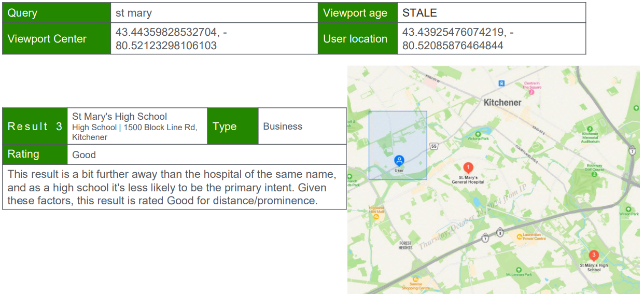Click the route 55 road shield
This screenshot has width=644, height=294.
click(434, 147)
